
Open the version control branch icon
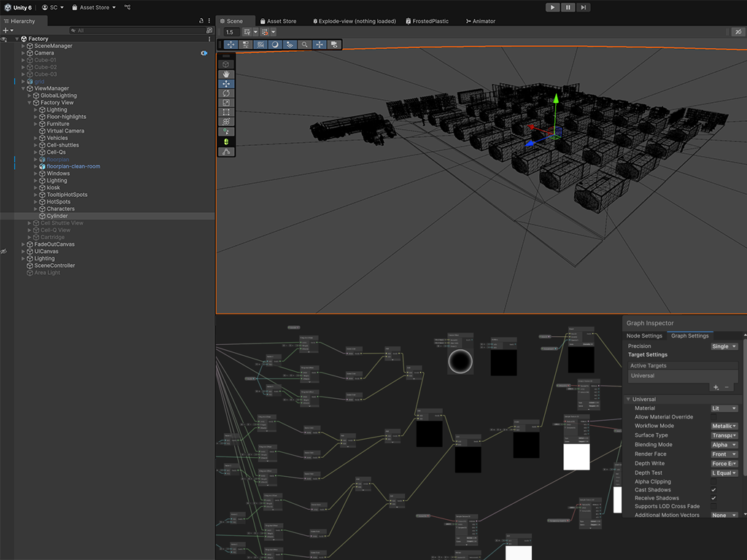[x=128, y=7]
